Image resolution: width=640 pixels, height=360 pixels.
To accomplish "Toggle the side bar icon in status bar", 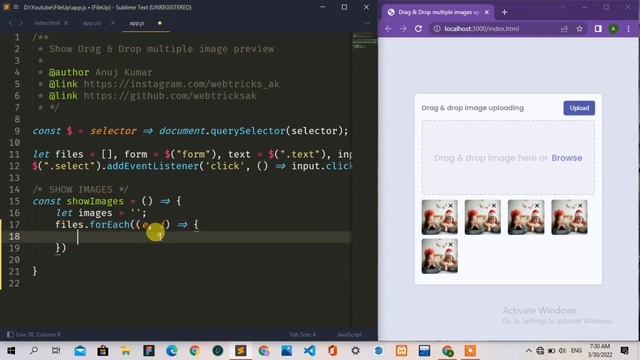I will [10, 334].
